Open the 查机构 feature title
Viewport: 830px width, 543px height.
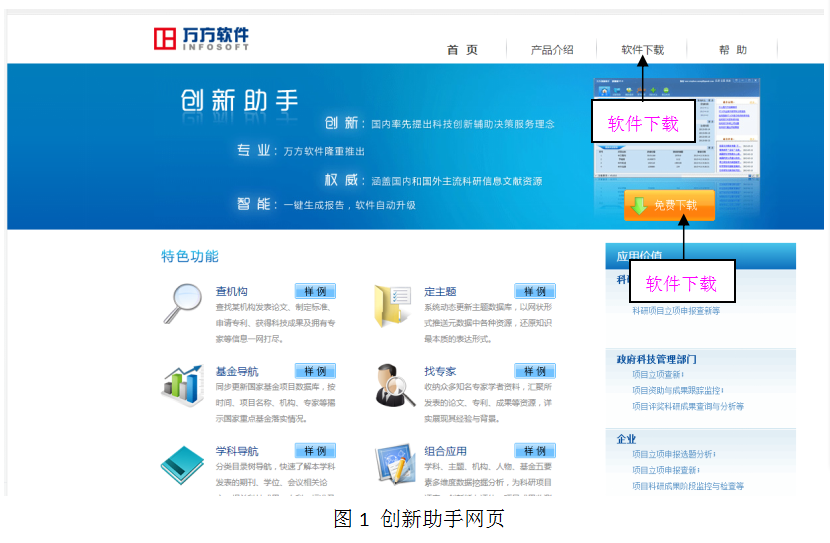click(231, 292)
